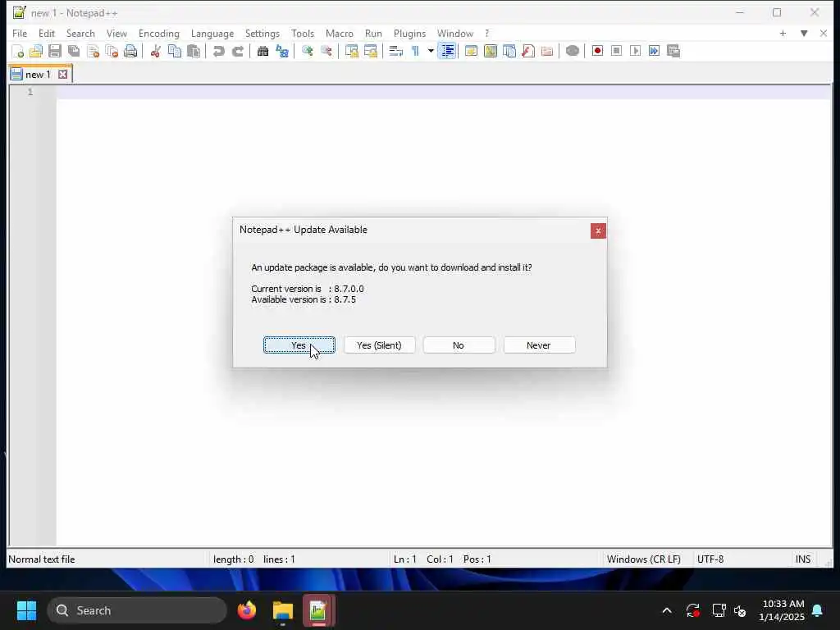Stop macro recording via toolbar
Screen dimensions: 840x630
616,51
